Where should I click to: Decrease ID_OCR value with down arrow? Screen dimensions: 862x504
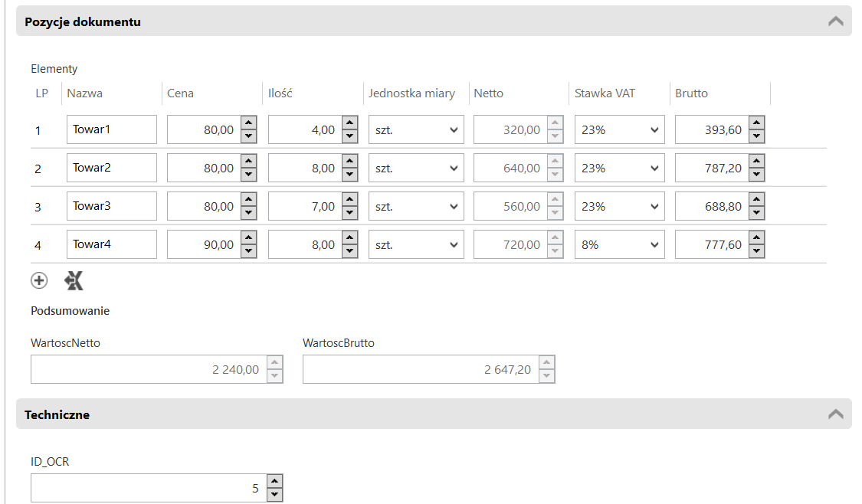point(275,495)
